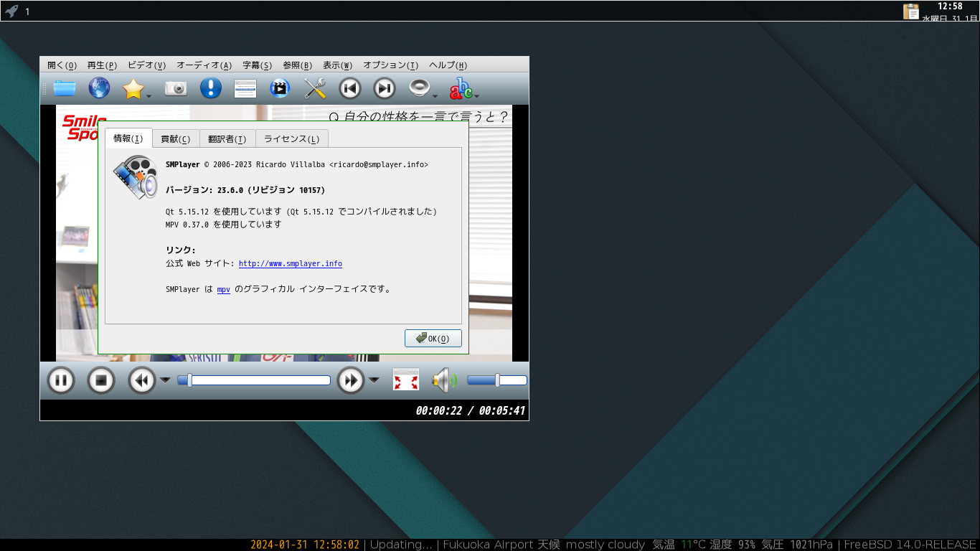Screen dimensions: 980x551
Task: Click the FreeBSD 14.0-RELEASE status text
Action: [910, 545]
